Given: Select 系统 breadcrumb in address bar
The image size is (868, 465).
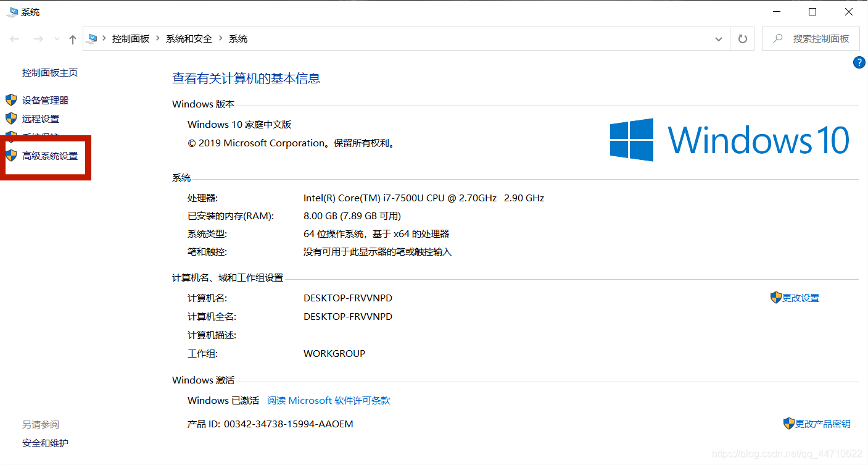Looking at the screenshot, I should 238,38.
